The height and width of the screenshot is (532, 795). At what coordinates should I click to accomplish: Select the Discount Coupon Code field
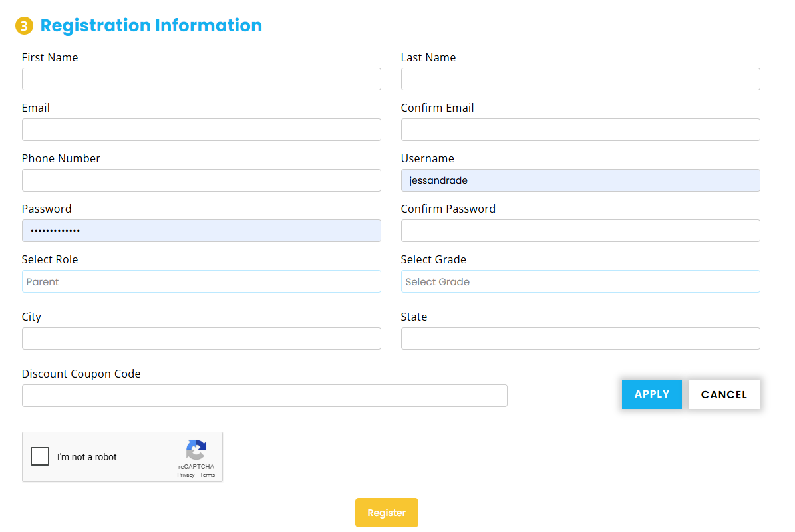[x=264, y=396]
